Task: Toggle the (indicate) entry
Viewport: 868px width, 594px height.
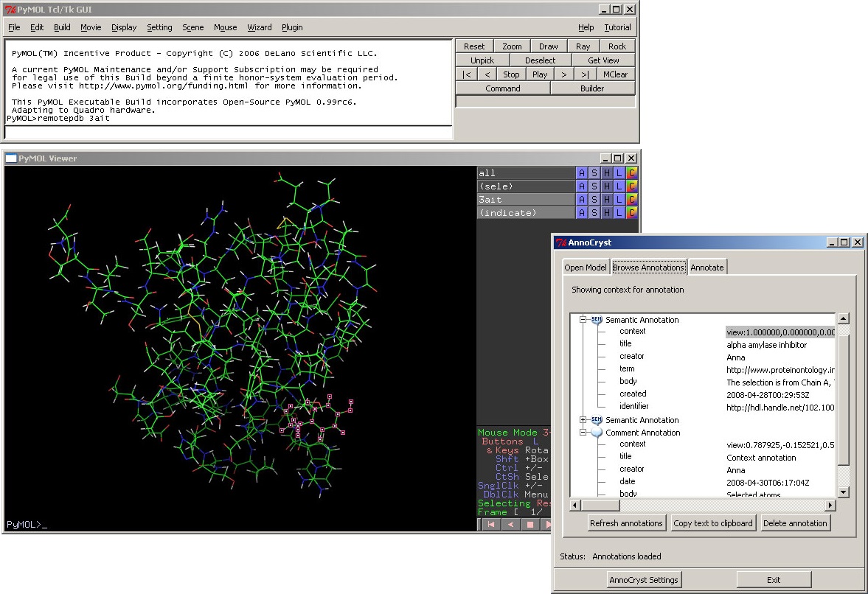Action: click(x=525, y=213)
